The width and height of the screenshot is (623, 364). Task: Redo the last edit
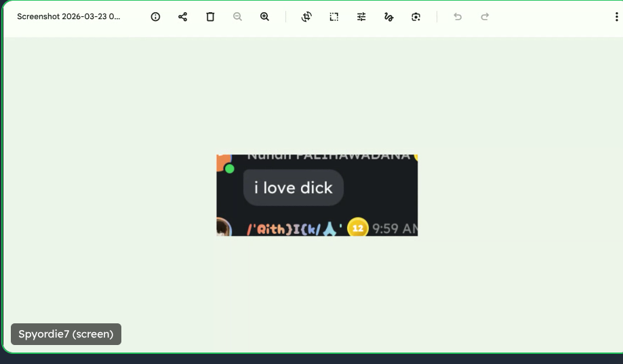485,17
